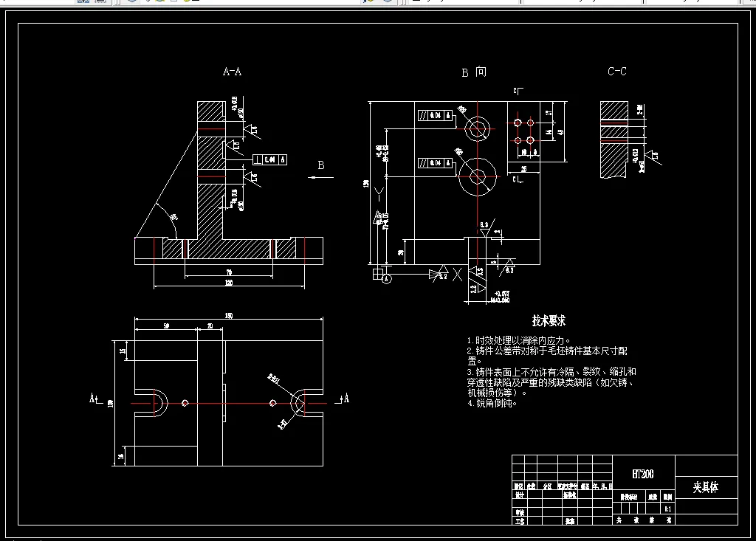Select note '2.铸件公差带对称于毛坯铸件基本尺寸配置'
Screen dimensions: 756x541
tap(547, 356)
